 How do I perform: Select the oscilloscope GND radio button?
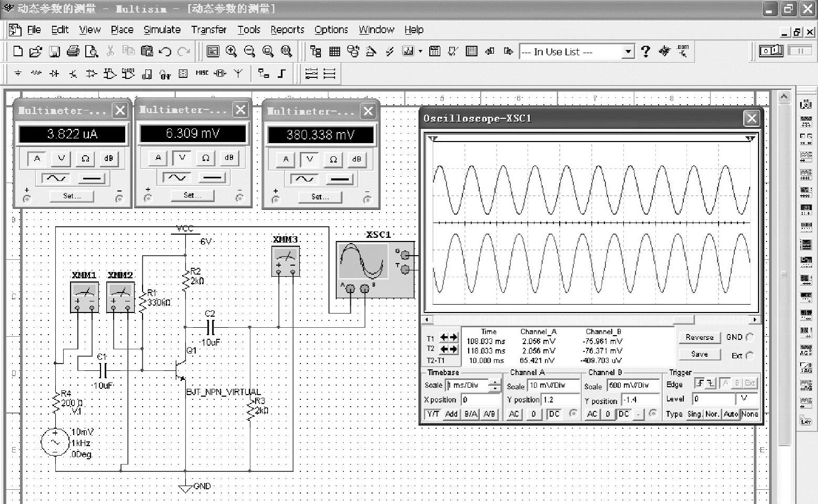[750, 337]
